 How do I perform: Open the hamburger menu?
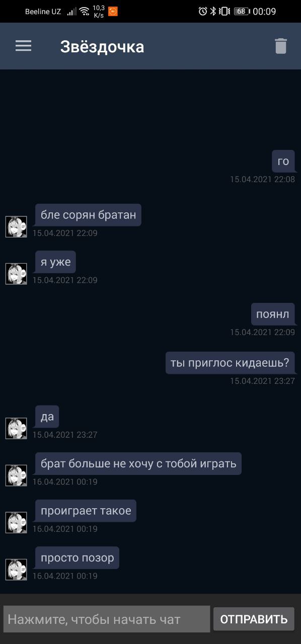tap(23, 46)
